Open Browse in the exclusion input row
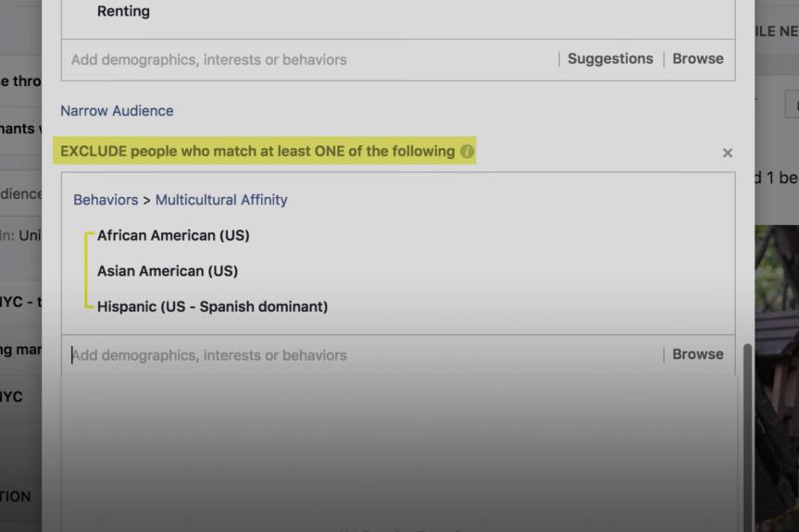Screen dimensions: 799x532 pyautogui.click(x=697, y=354)
